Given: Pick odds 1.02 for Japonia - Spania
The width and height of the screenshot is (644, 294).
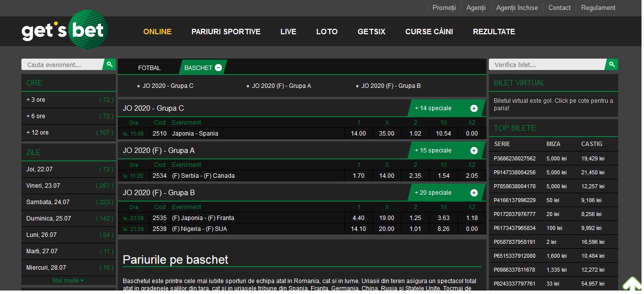Looking at the screenshot, I should tap(415, 134).
